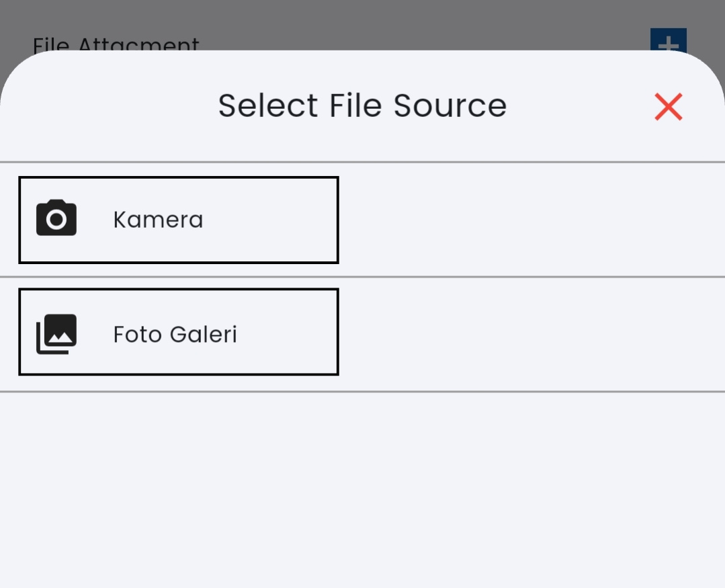
Task: Click the divider line under the sheet title
Action: [x=363, y=162]
